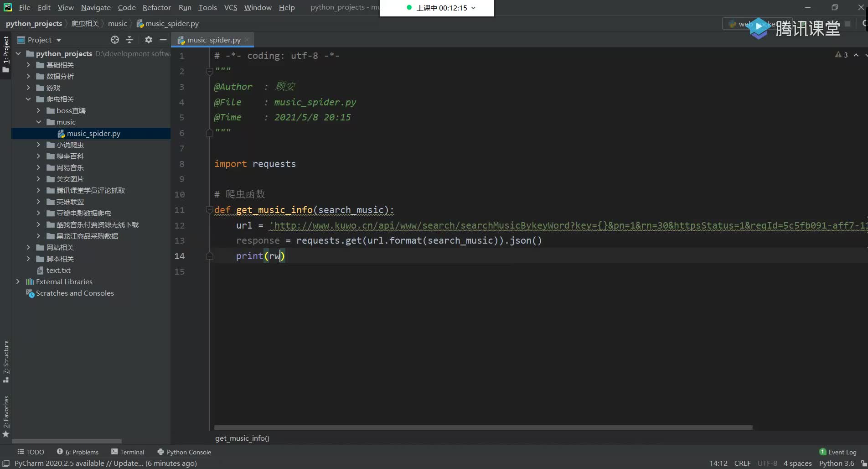The height and width of the screenshot is (469, 868).
Task: Expand External Libraries node
Action: (18, 281)
